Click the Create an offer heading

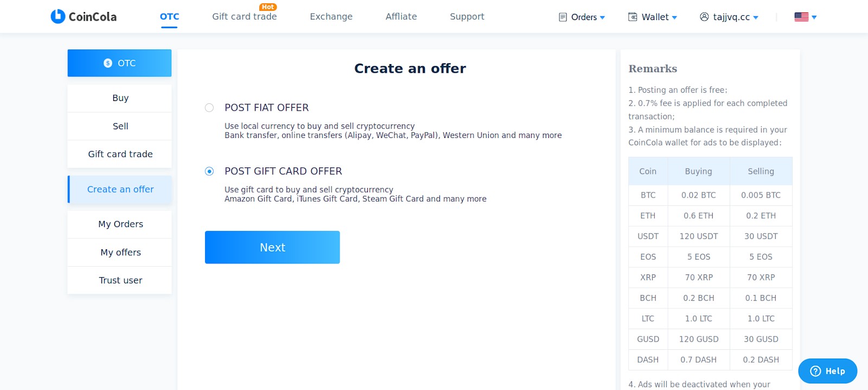click(410, 68)
